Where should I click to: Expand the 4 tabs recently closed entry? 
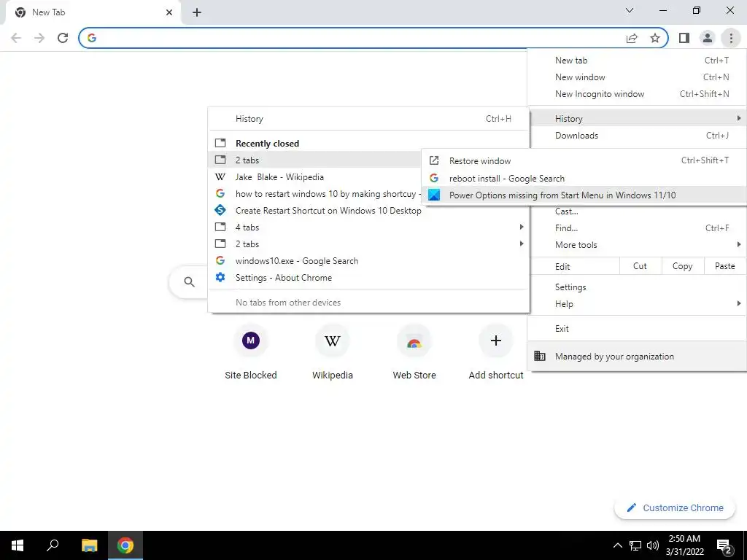point(368,227)
